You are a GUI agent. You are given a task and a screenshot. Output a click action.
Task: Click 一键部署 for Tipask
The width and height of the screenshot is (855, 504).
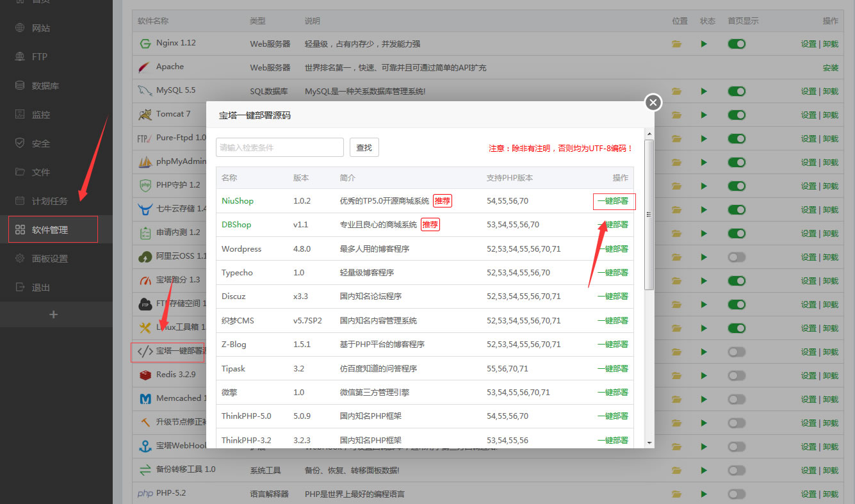[613, 368]
